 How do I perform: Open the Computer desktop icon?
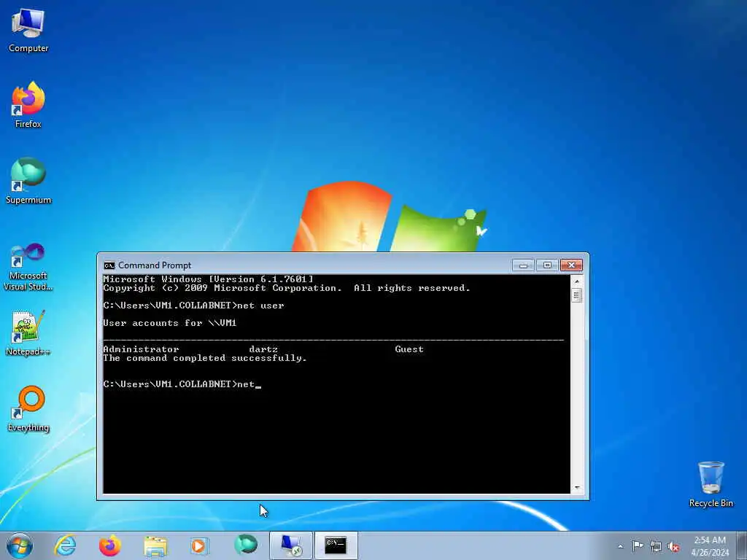(28, 30)
